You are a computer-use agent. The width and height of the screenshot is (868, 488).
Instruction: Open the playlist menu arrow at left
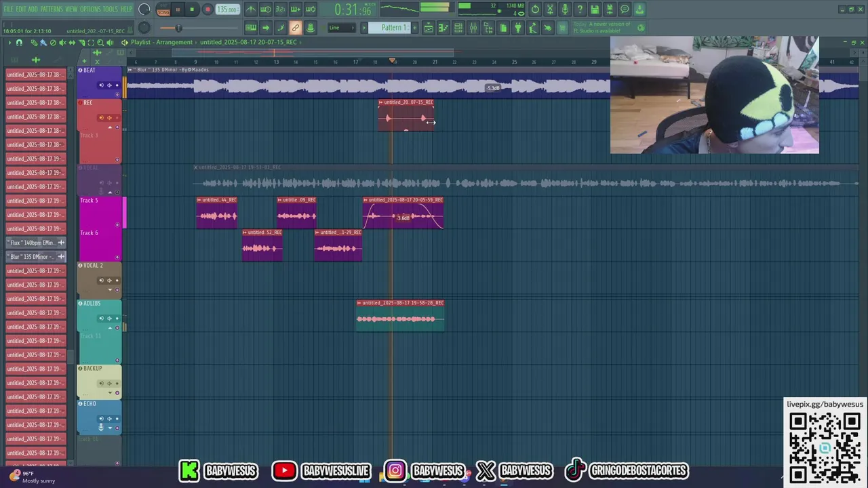pos(9,43)
